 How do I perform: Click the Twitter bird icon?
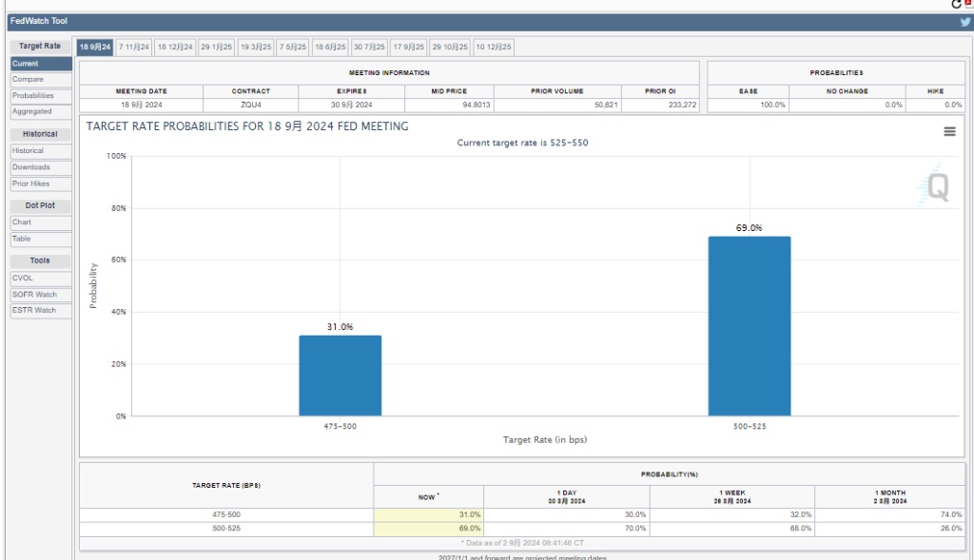tap(965, 21)
